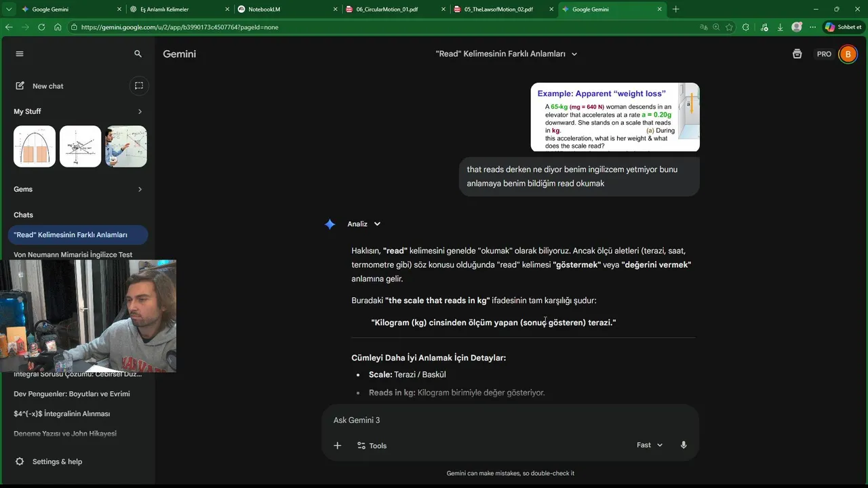Open the browser profile avatar
Viewport: 868px width, 488px height.
pos(797,27)
